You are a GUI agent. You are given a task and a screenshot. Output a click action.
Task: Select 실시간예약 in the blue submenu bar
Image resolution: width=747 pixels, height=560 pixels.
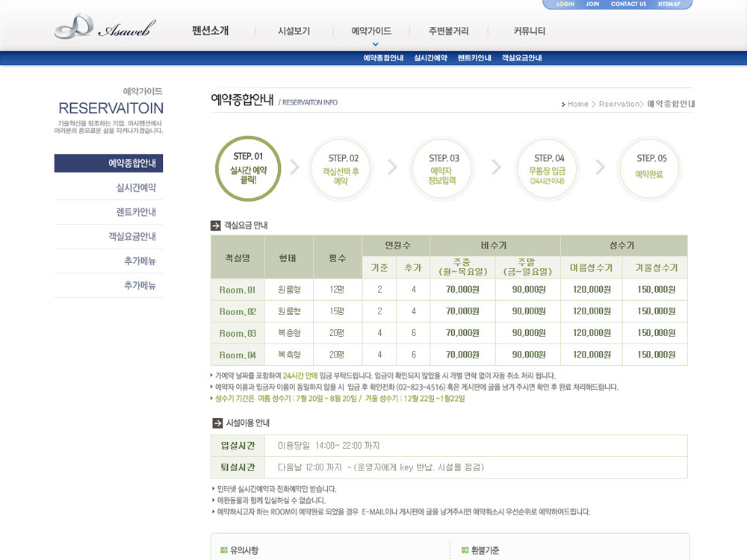[x=430, y=58]
